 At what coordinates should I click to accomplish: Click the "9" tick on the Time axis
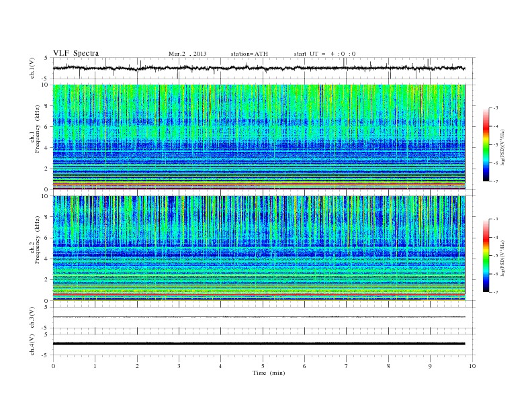(x=430, y=366)
